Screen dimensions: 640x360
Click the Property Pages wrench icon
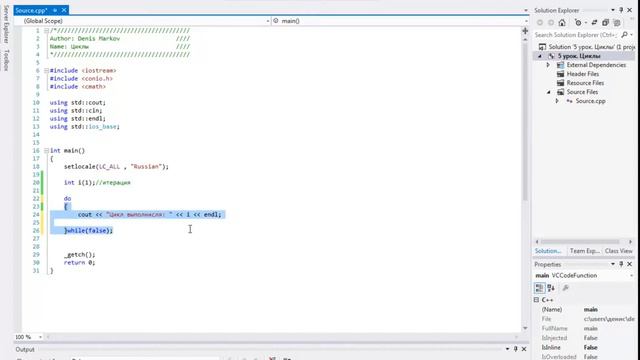coord(566,288)
